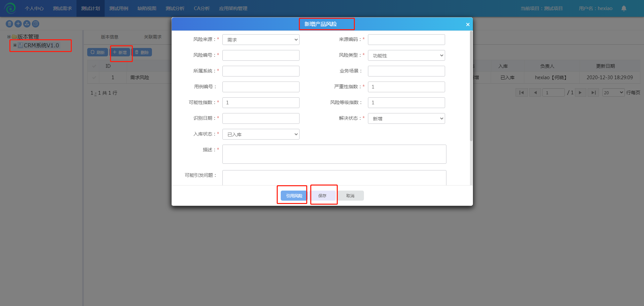Image resolution: width=644 pixels, height=306 pixels.
Task: Open the 缺陷视图 menu
Action: (x=147, y=8)
